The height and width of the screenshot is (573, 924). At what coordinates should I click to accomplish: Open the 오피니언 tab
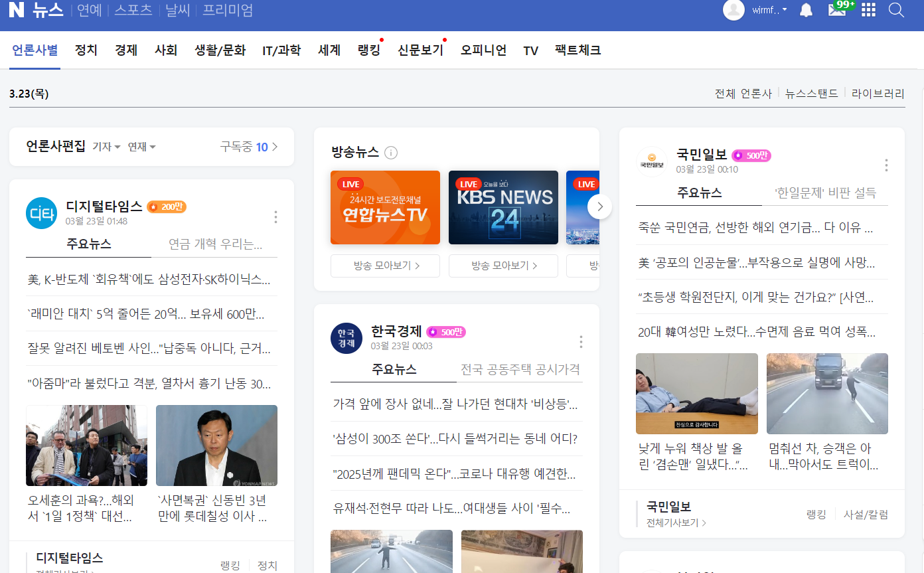(484, 50)
